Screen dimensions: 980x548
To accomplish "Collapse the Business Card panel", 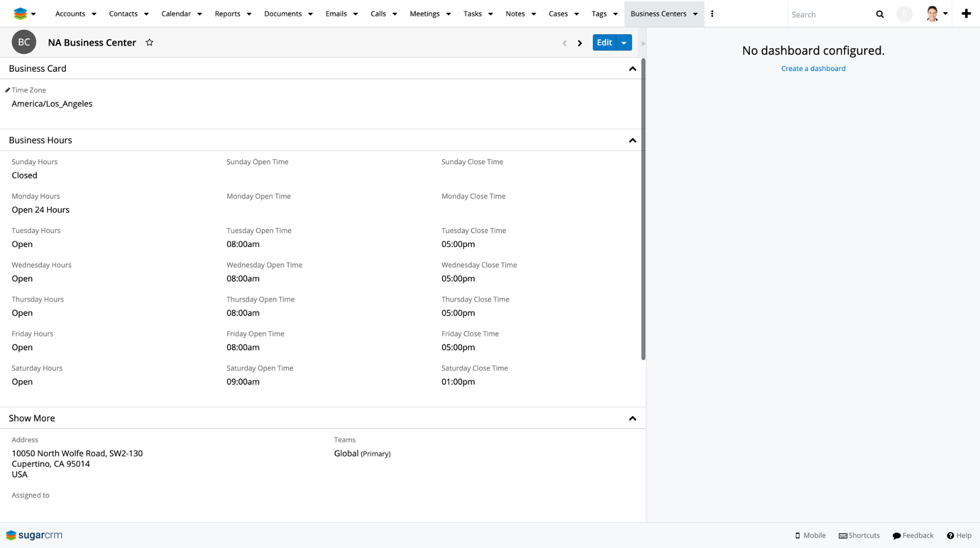I will point(632,69).
